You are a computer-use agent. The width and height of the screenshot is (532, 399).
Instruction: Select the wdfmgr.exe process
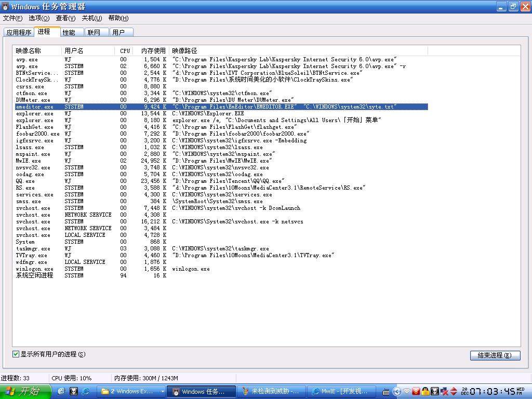[221, 262]
